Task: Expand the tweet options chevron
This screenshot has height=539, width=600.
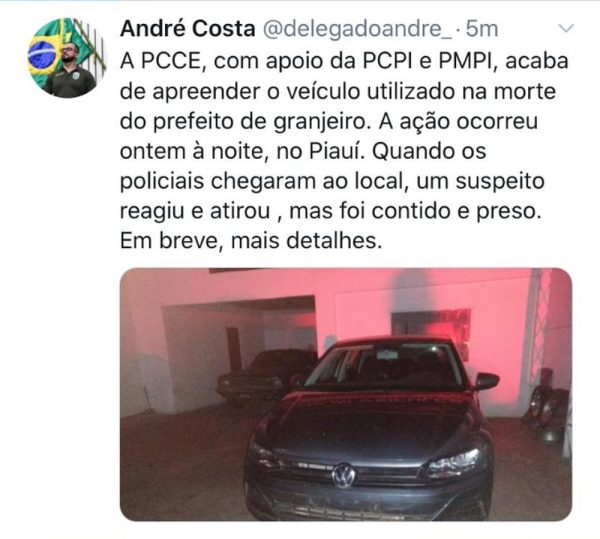Action: coord(566,28)
